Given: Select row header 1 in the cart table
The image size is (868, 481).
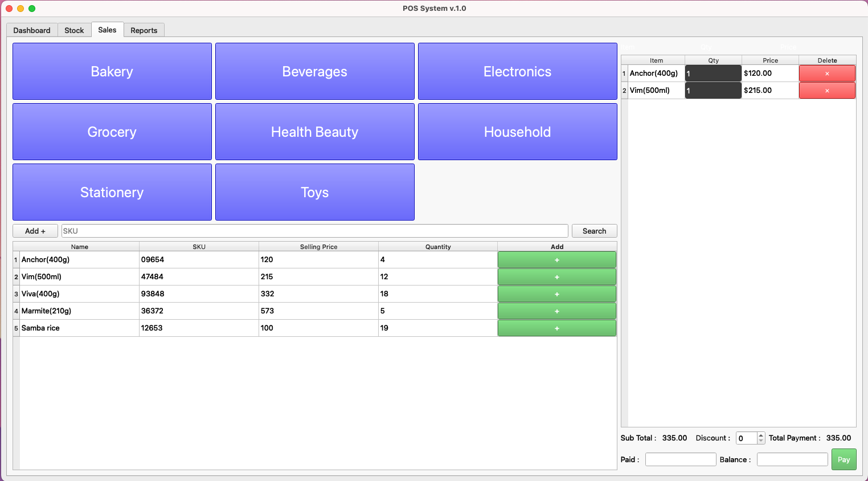Looking at the screenshot, I should [x=624, y=73].
